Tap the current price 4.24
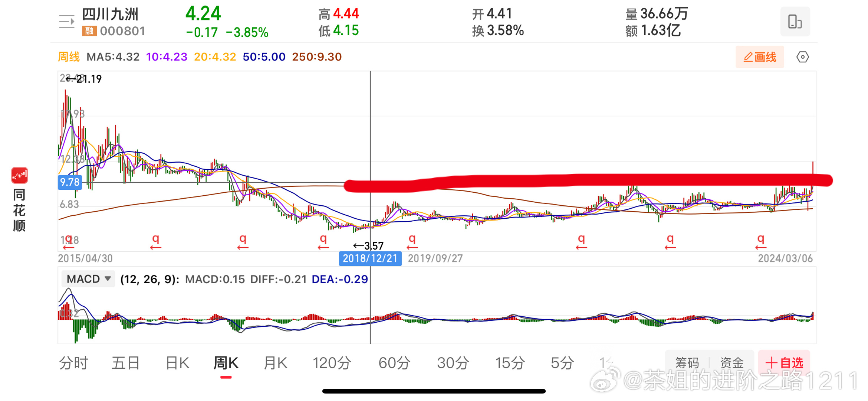The width and height of the screenshot is (868, 401). pos(203,14)
